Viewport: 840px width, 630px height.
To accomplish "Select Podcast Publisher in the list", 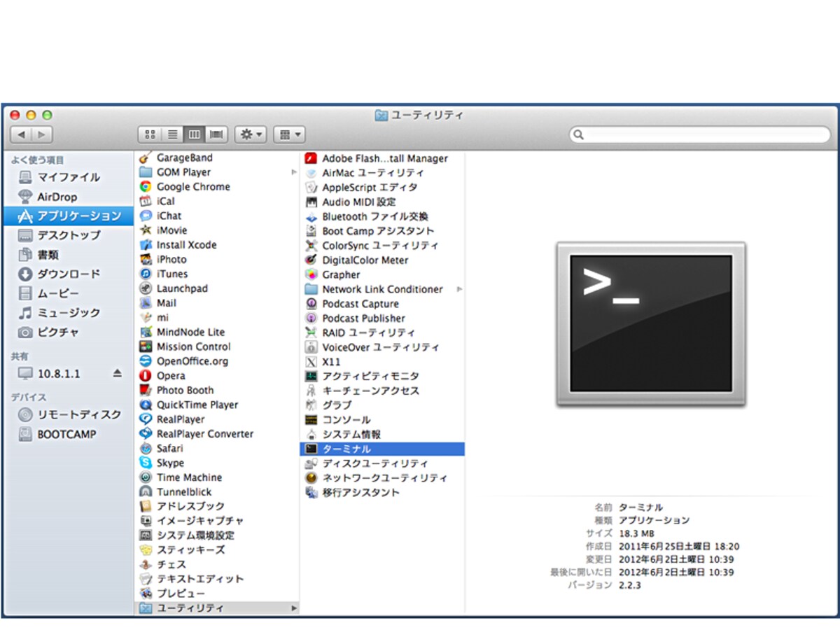I will [382, 318].
